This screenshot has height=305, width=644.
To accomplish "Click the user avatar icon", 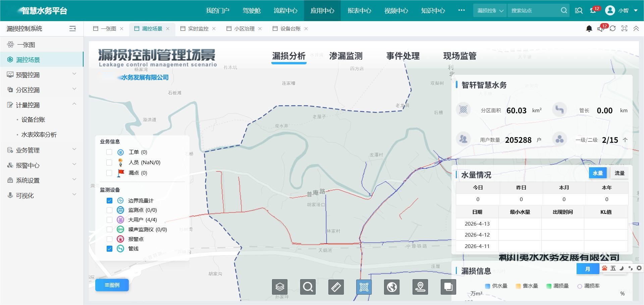I will click(x=610, y=10).
